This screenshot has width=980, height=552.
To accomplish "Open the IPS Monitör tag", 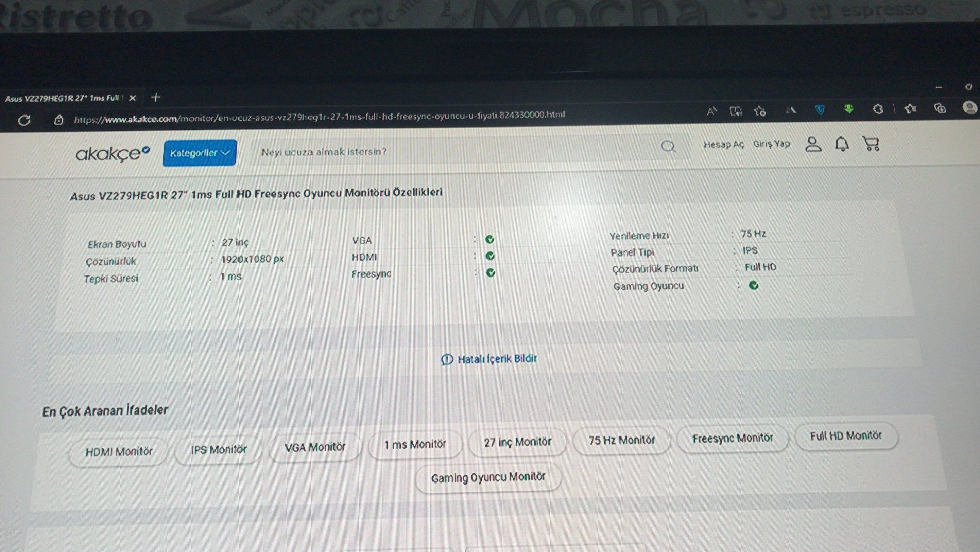I will click(x=219, y=450).
